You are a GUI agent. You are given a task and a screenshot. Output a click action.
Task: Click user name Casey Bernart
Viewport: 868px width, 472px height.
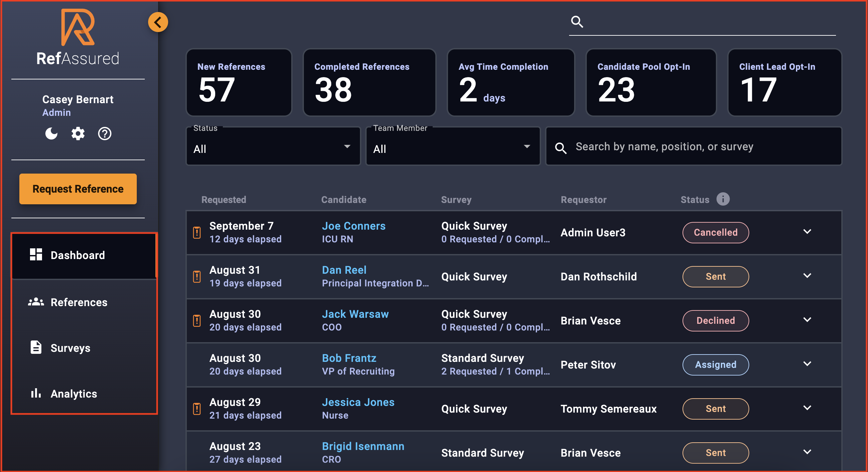(78, 99)
